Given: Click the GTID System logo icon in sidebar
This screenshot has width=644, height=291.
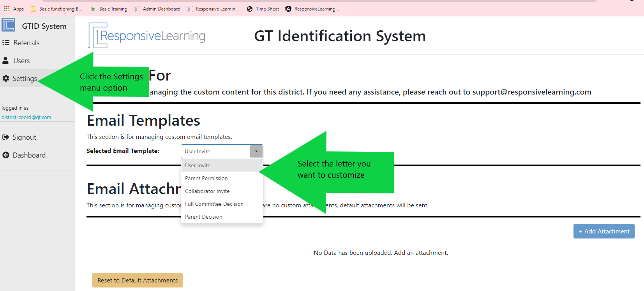Looking at the screenshot, I should (x=8, y=25).
